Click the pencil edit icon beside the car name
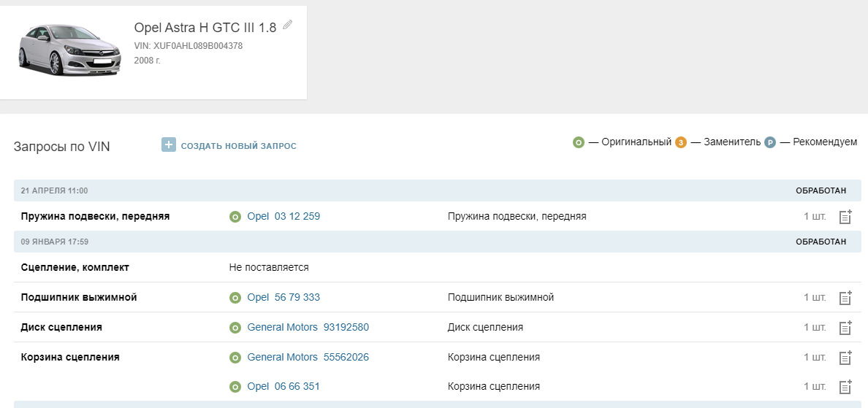Image resolution: width=868 pixels, height=408 pixels. (287, 25)
